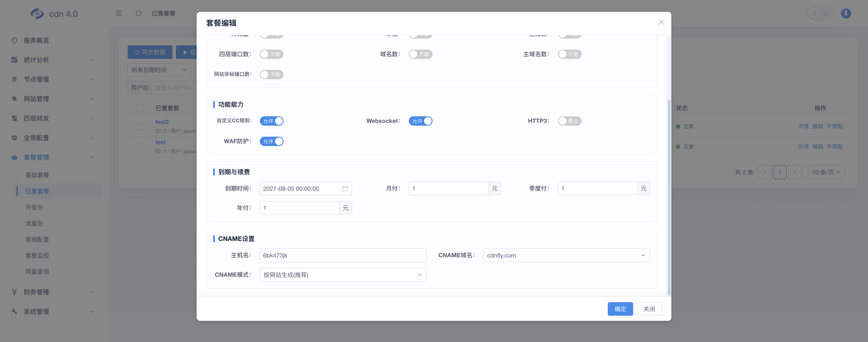Click the 服务概览 sidebar icon
Viewport: 868px width, 342px height.
coord(14,40)
